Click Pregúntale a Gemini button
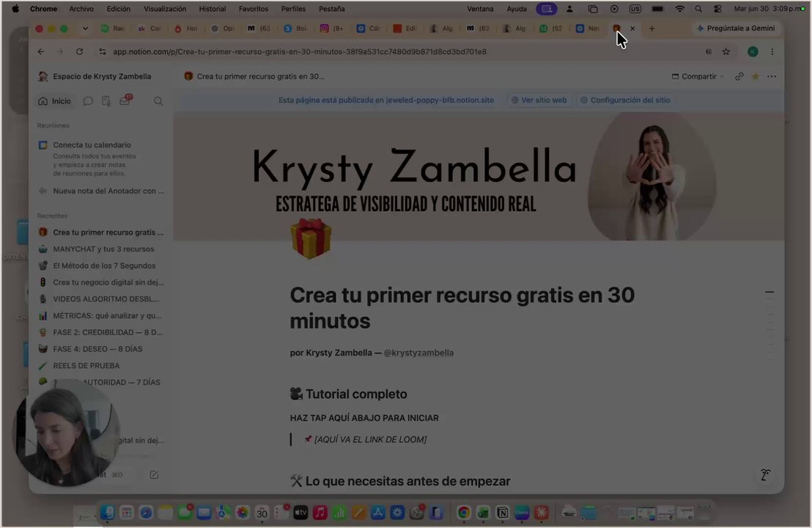The height and width of the screenshot is (528, 812). pos(736,28)
